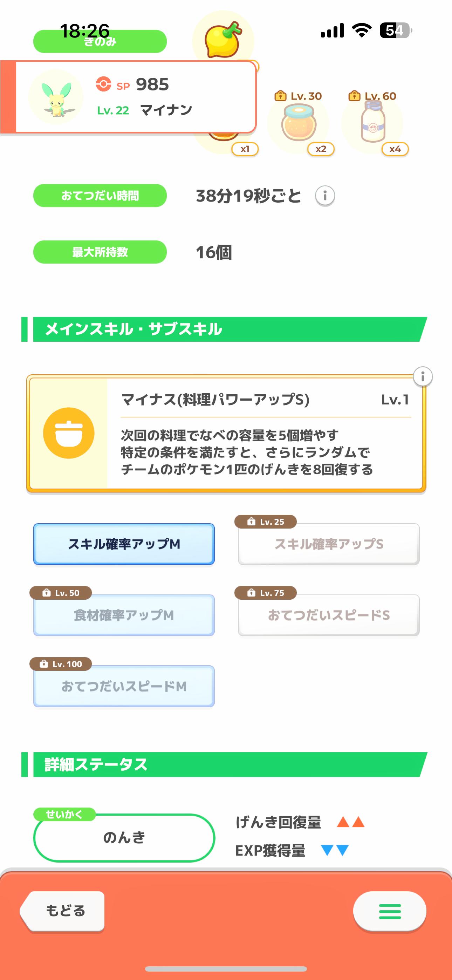Tap the info icon beside おてつだい時間
The height and width of the screenshot is (980, 452).
click(325, 196)
